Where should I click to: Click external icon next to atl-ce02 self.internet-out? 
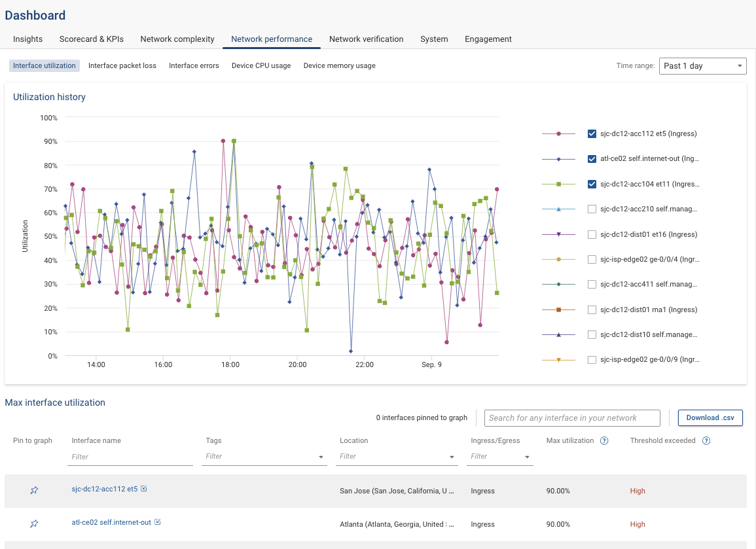pos(158,522)
